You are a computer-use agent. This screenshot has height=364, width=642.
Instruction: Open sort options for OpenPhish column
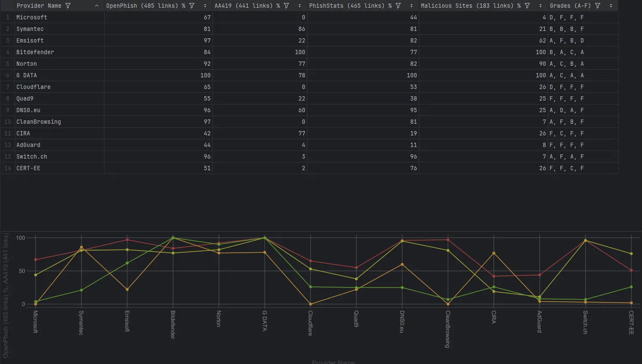coord(205,6)
